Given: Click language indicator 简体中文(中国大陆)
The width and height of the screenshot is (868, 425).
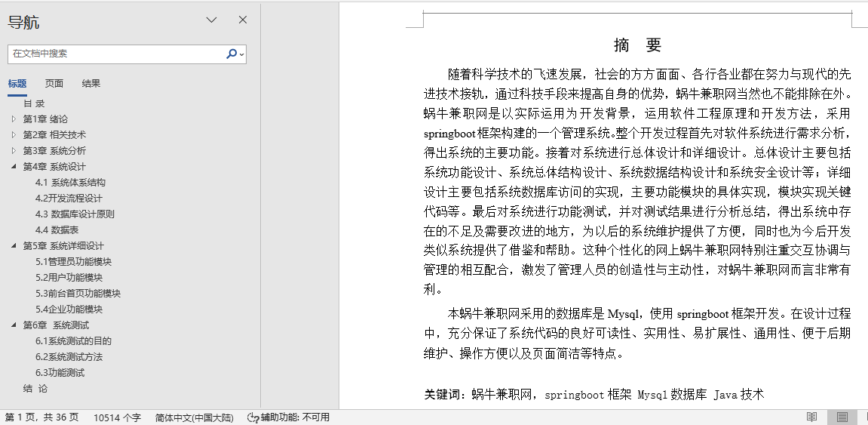Looking at the screenshot, I should click(x=195, y=417).
